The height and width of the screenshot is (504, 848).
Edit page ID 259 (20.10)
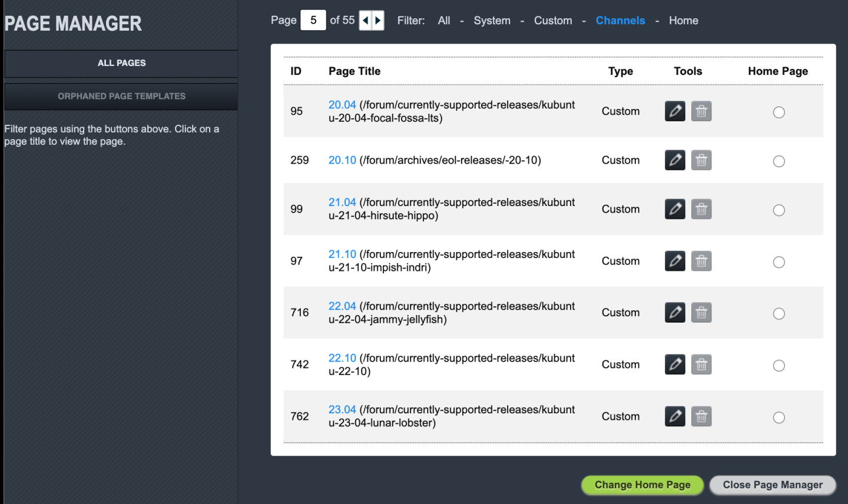coord(675,160)
